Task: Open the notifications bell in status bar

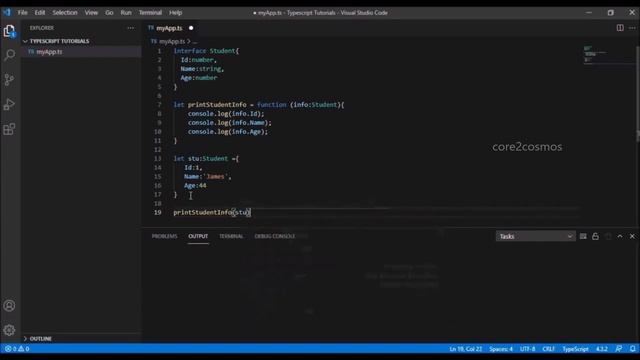Action: point(632,349)
